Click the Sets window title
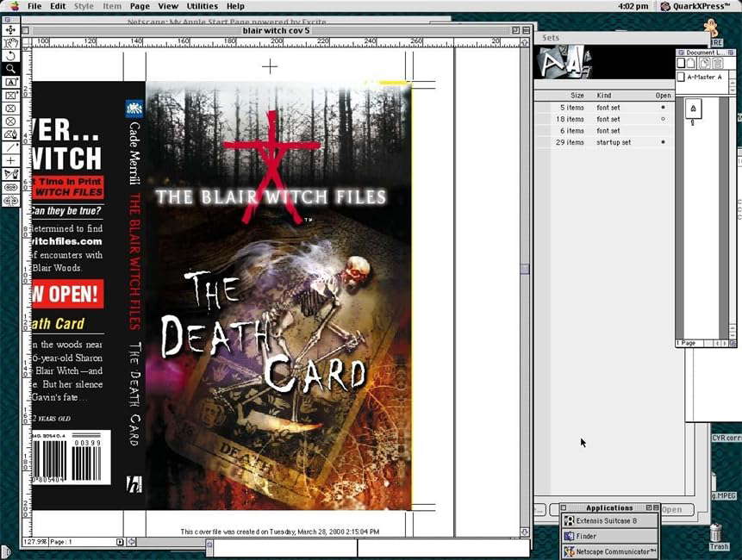 (x=551, y=37)
